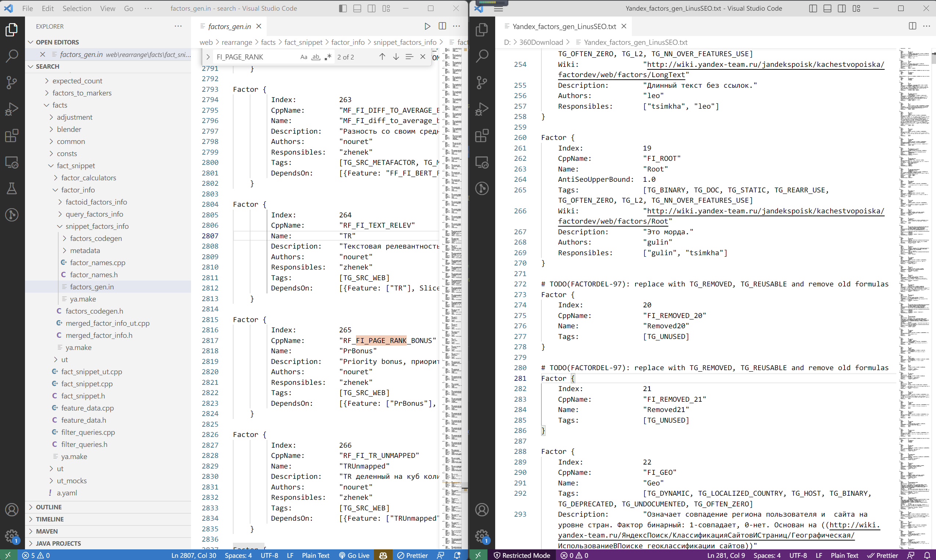Open Extensions view in left activity bar
The width and height of the screenshot is (936, 560).
click(x=12, y=136)
